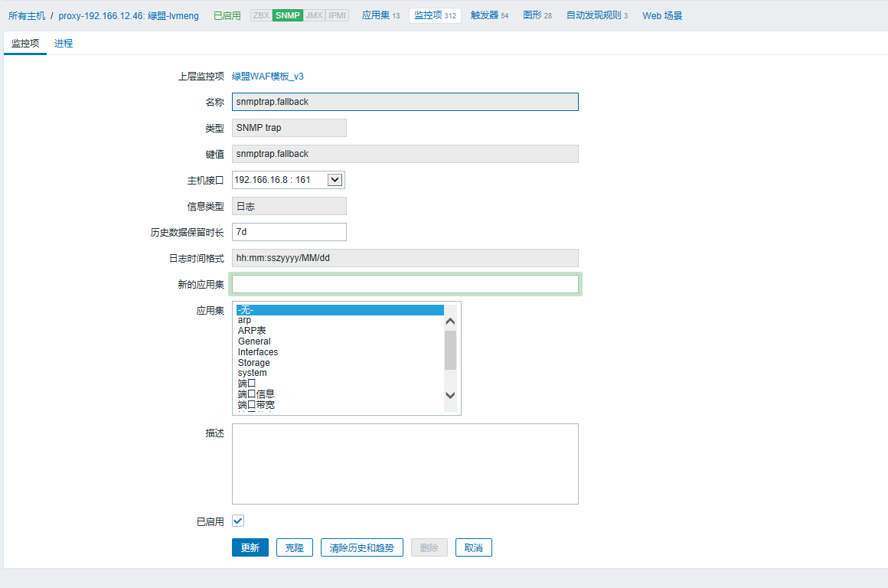Click the application list scroll-up arrow

click(x=450, y=322)
